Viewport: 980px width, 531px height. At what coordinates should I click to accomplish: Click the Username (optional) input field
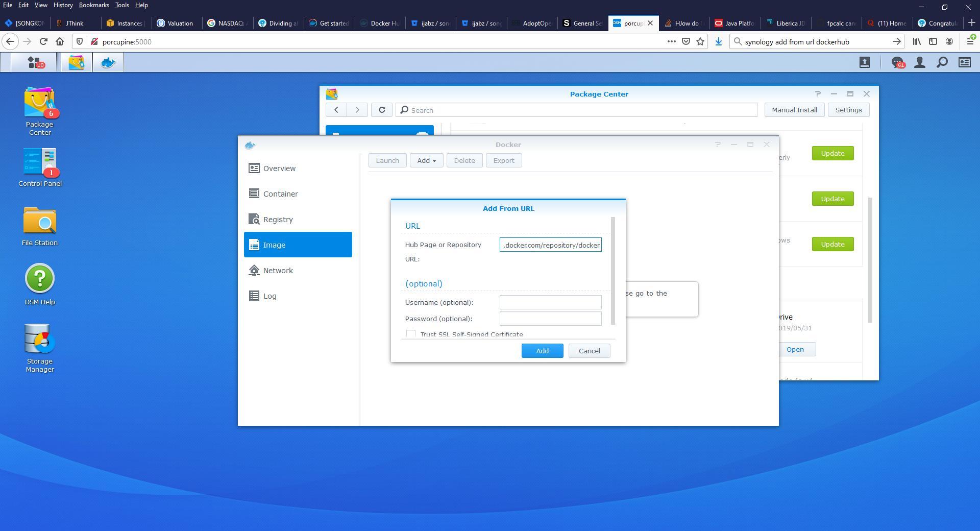click(550, 302)
